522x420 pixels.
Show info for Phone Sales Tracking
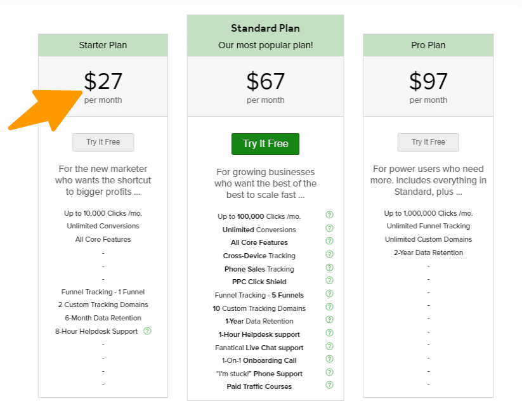pyautogui.click(x=329, y=268)
